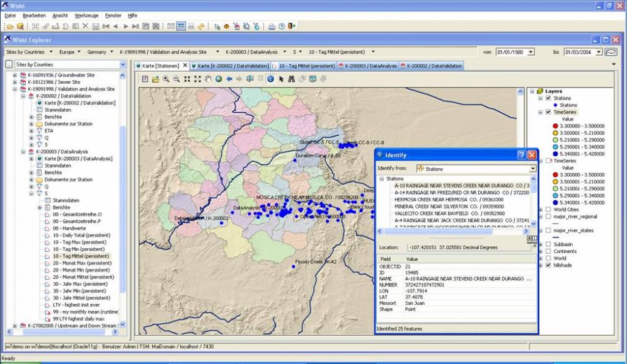Select the Zoom In magnifier tool
This screenshot has height=364, width=627.
(x=166, y=79)
